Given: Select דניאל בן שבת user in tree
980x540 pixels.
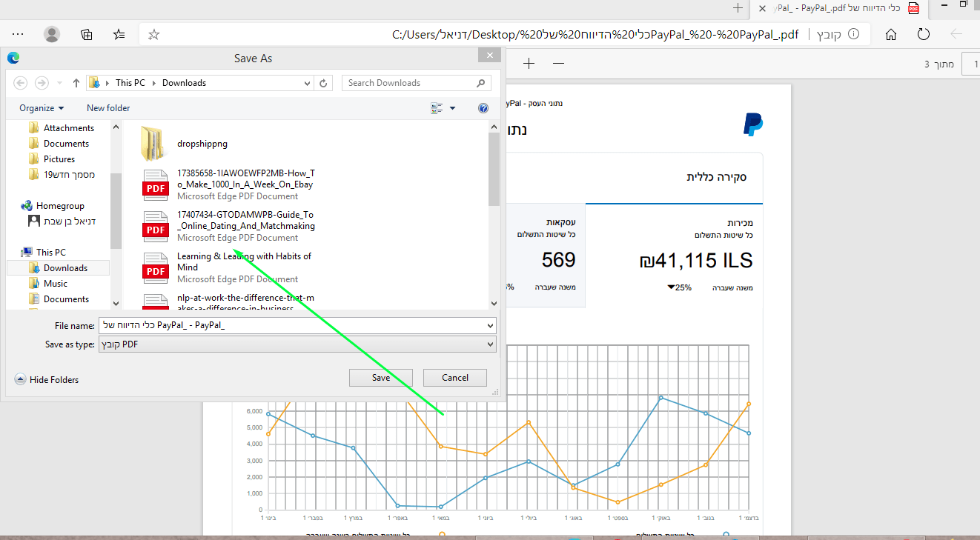Looking at the screenshot, I should pos(70,221).
